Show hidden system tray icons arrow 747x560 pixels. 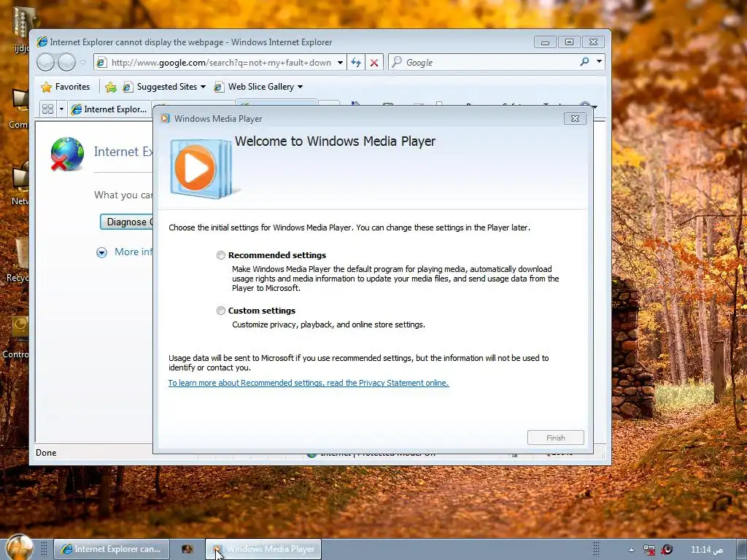pyautogui.click(x=631, y=550)
